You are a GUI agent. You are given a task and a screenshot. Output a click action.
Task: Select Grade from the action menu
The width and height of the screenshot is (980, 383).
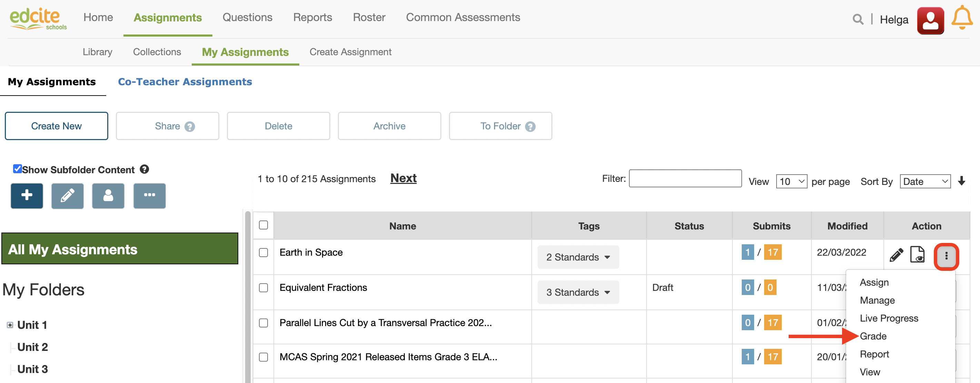pos(873,336)
